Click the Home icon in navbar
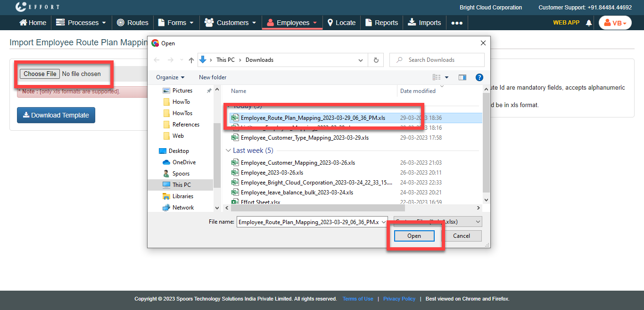Screen dimensions: 644x310 [33, 23]
